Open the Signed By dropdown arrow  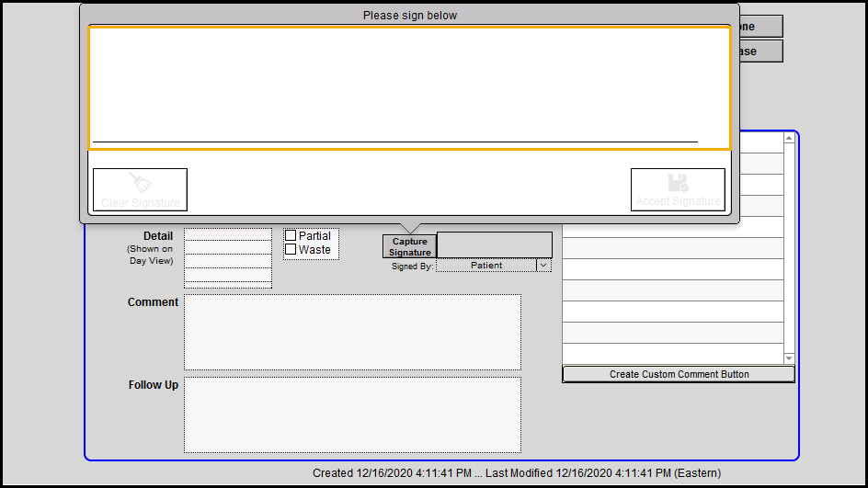(543, 266)
